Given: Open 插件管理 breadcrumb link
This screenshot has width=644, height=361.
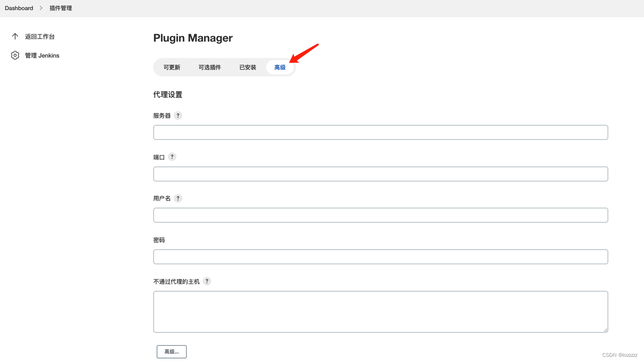Looking at the screenshot, I should [x=61, y=8].
